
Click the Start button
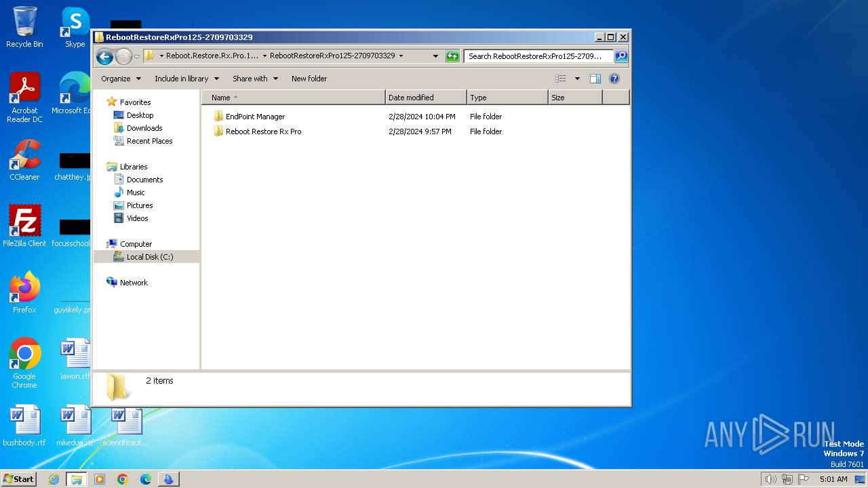click(x=19, y=479)
